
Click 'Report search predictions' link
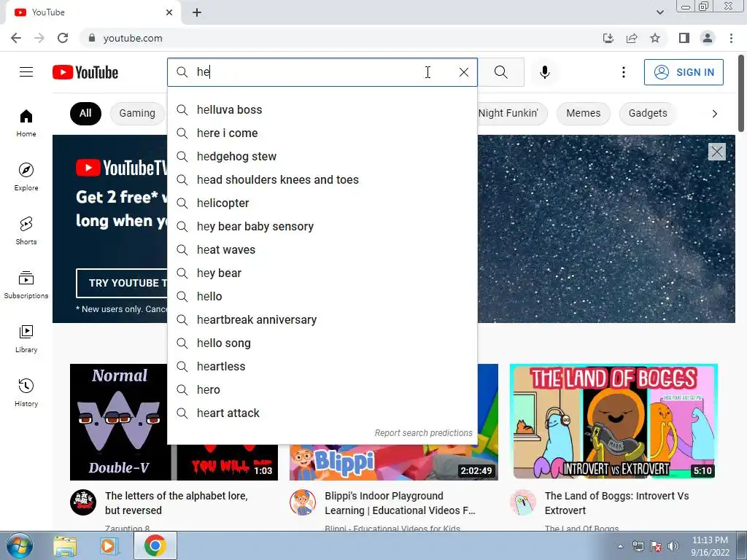pyautogui.click(x=423, y=433)
